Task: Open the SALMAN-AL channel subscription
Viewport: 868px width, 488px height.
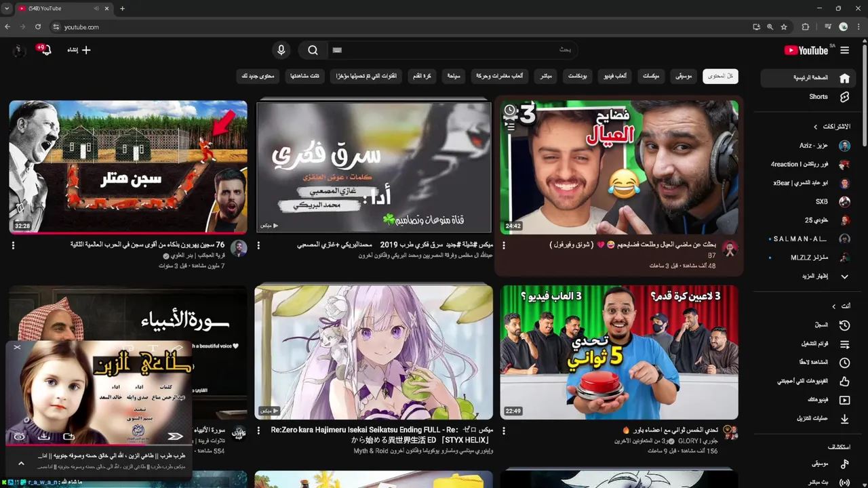Action: click(807, 239)
